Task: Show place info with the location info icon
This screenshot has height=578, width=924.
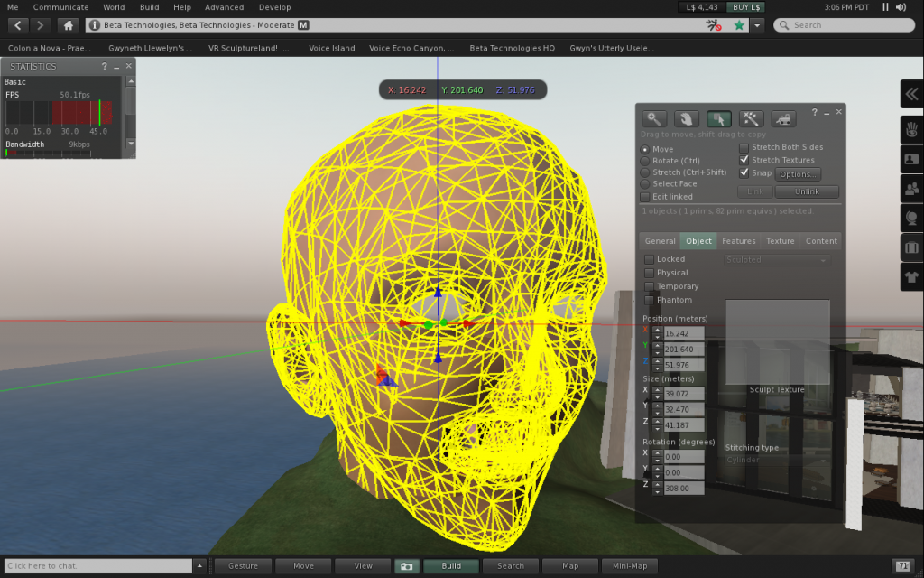Action: click(x=94, y=25)
